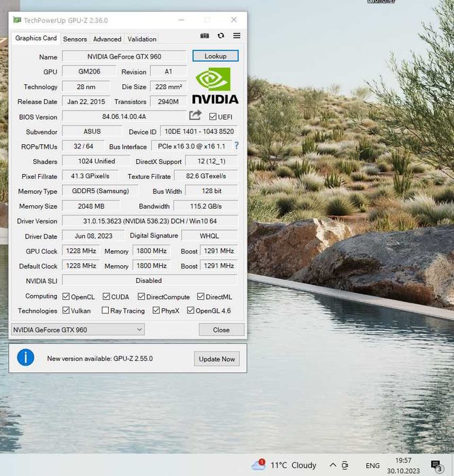Screen dimensions: 454x476
Task: Click the DirectX Support 12 (12_1) field
Action: [x=211, y=161]
